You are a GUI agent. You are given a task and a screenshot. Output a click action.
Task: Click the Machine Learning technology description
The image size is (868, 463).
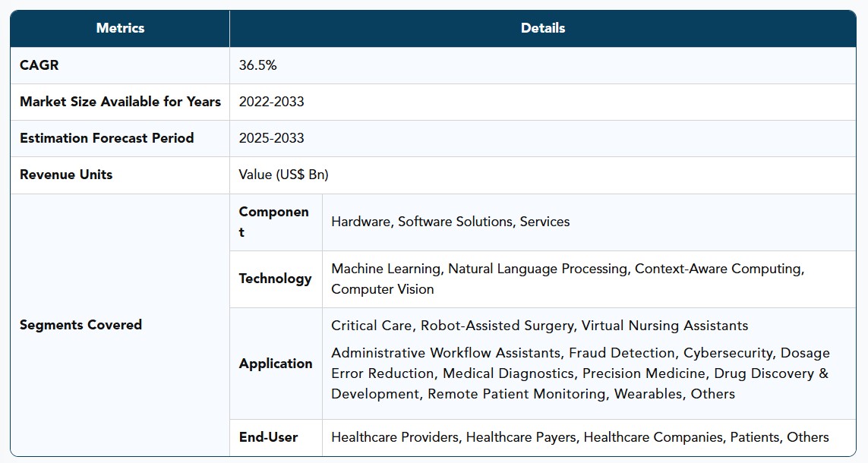coord(567,279)
